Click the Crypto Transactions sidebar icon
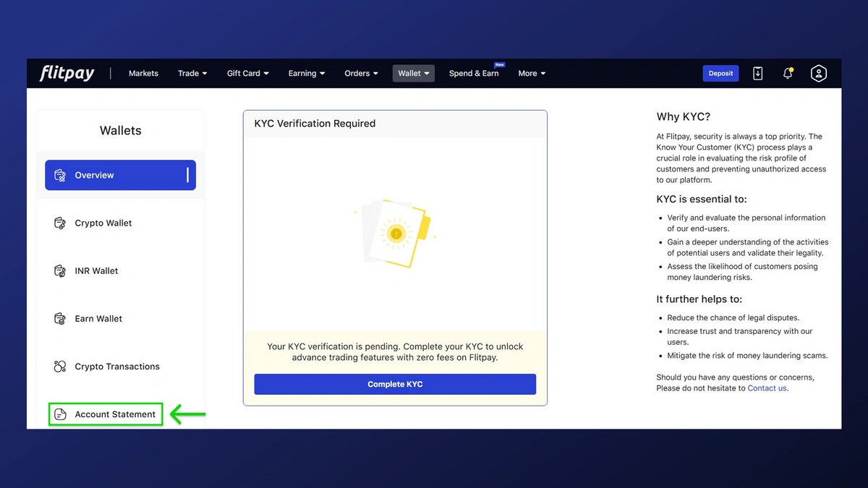This screenshot has height=488, width=868. click(60, 367)
